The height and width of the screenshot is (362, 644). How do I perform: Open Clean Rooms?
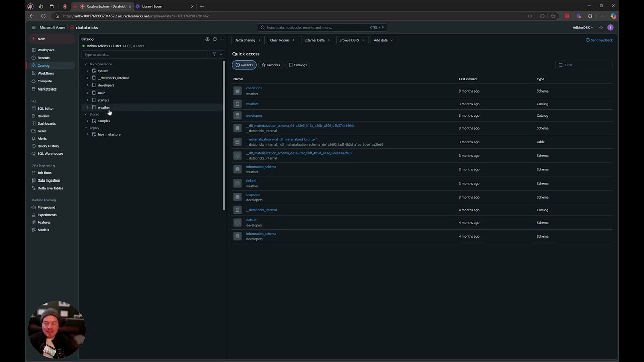(282, 40)
